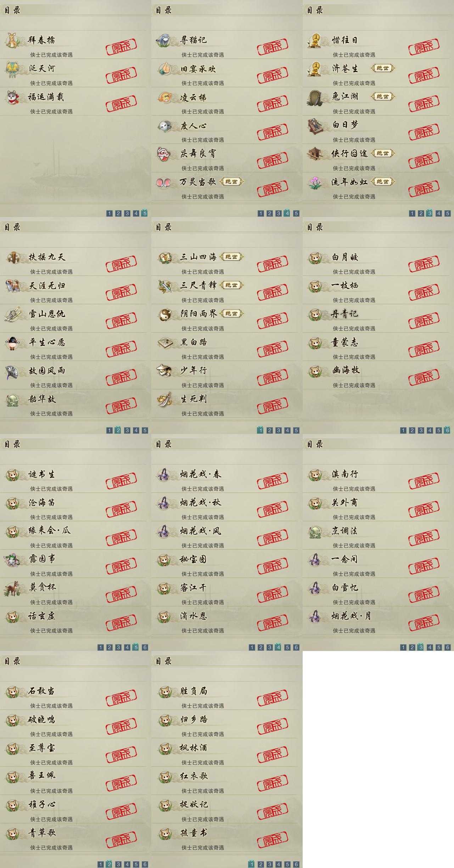Screen dimensions: 454x868
Task: Select the folding fan icon of 故园风雨
Action: [13, 371]
